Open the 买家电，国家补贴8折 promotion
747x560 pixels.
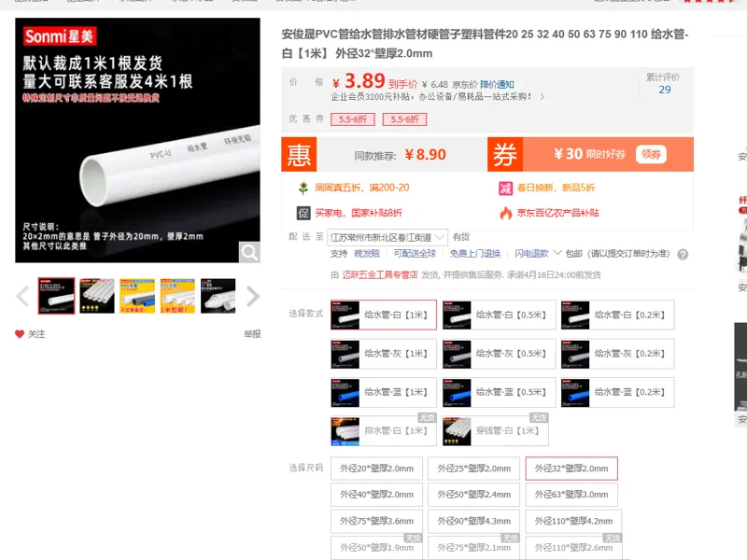tap(359, 213)
